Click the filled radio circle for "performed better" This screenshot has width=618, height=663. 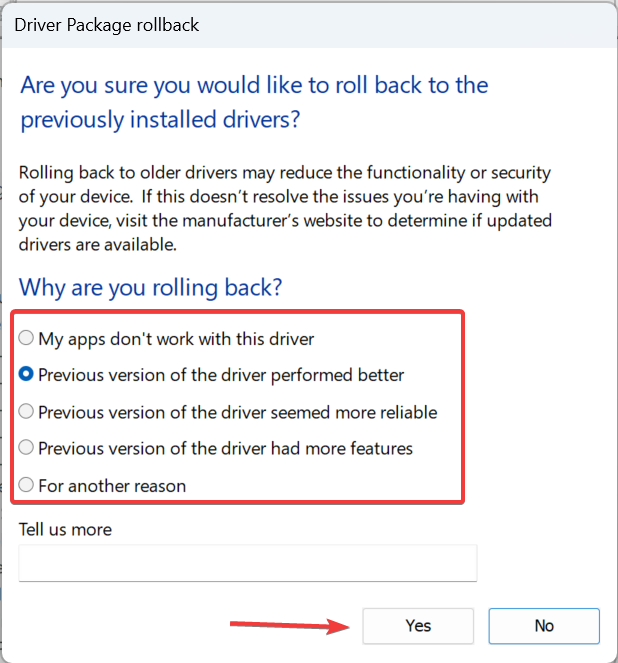tap(27, 376)
